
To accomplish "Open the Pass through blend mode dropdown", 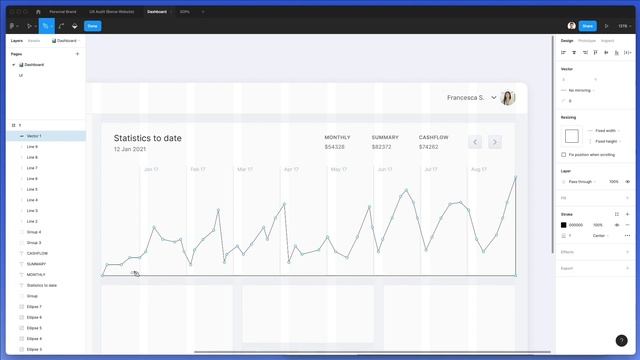I will [x=580, y=182].
